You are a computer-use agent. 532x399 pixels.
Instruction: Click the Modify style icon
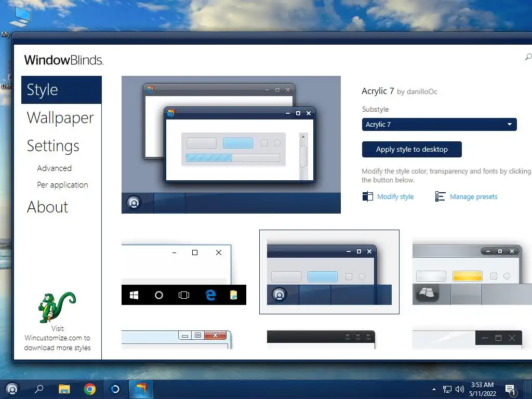click(x=367, y=196)
